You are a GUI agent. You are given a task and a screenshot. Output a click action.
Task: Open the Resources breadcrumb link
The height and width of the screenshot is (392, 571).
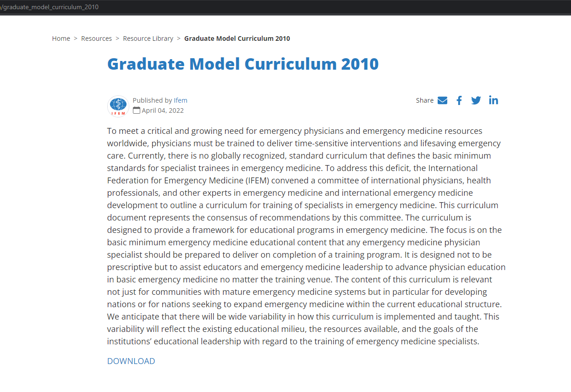tap(96, 39)
